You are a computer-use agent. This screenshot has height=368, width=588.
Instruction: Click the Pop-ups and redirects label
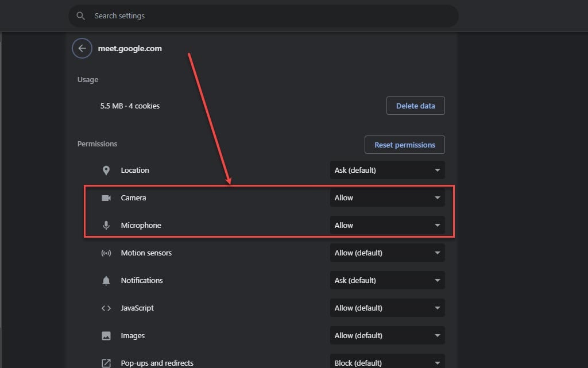pyautogui.click(x=157, y=363)
